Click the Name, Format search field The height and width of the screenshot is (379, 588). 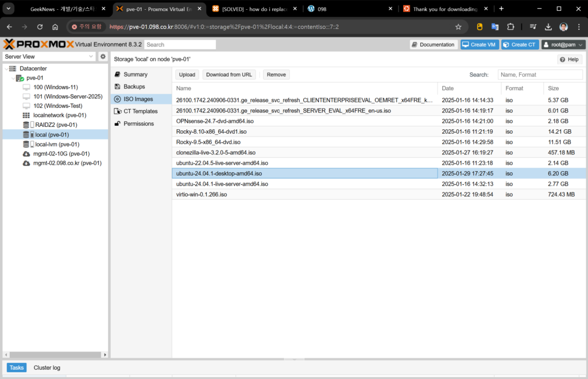[540, 75]
